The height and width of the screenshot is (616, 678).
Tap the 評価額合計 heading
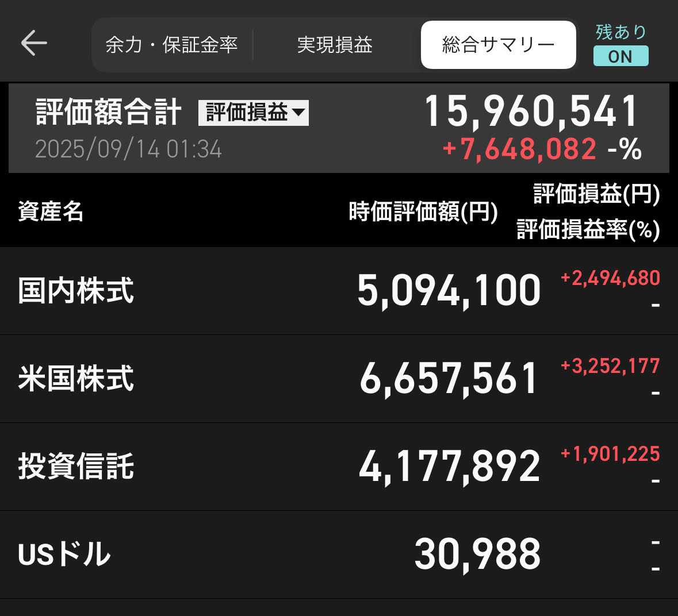click(x=109, y=112)
